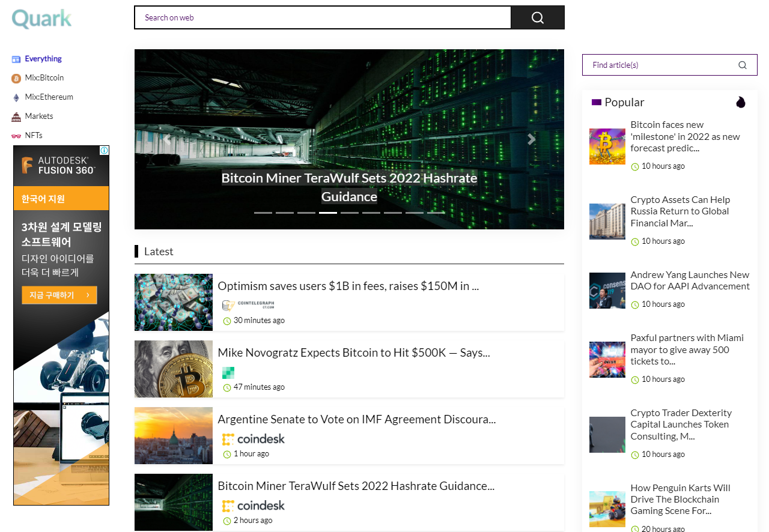The height and width of the screenshot is (532, 769).
Task: Open 'Paxful partners with Miami mayor' article
Action: (687, 349)
